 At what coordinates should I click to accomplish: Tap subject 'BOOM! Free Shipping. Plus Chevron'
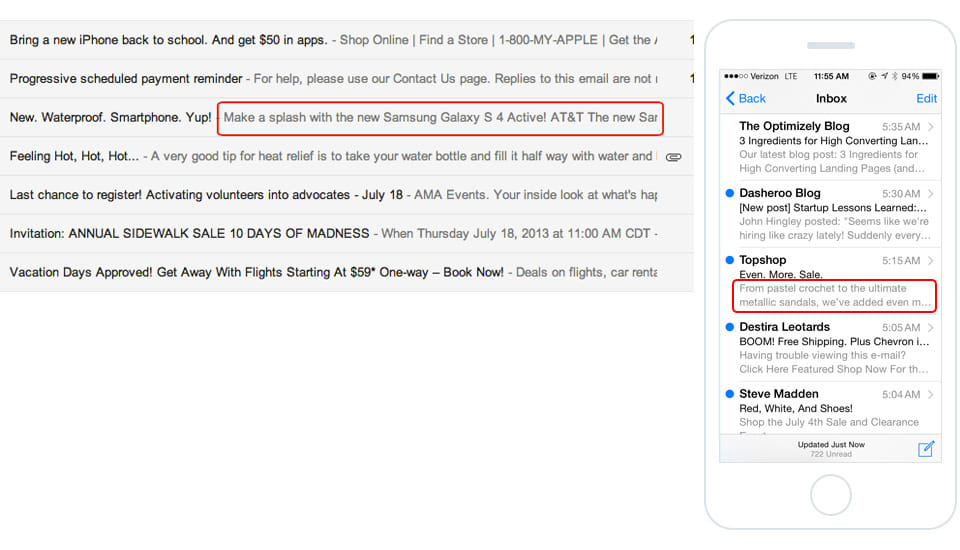tap(834, 341)
